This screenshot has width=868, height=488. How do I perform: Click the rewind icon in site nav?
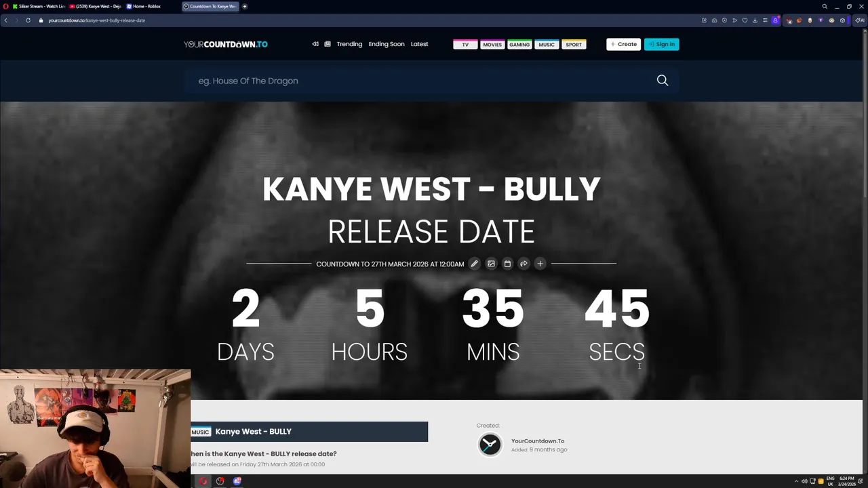[x=315, y=44]
